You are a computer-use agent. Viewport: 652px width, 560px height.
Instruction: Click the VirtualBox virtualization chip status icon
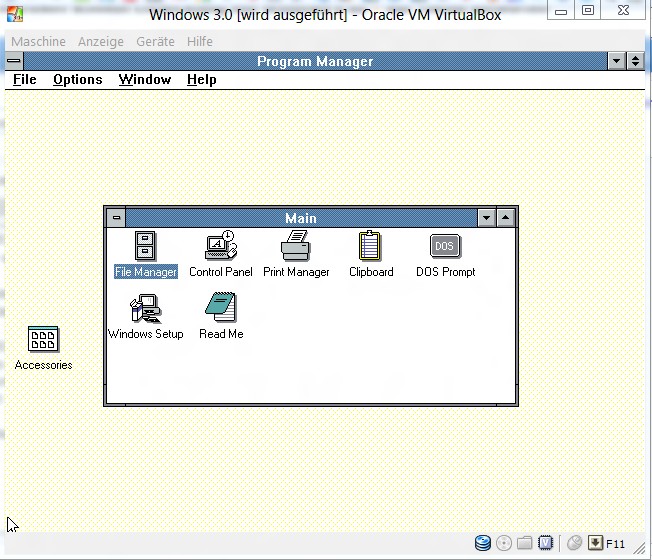(545, 543)
